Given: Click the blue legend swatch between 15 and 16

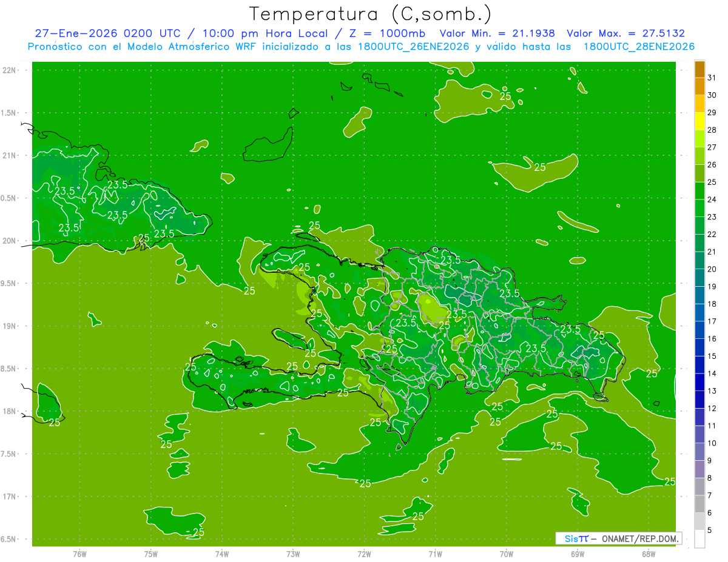Looking at the screenshot, I should tap(699, 348).
